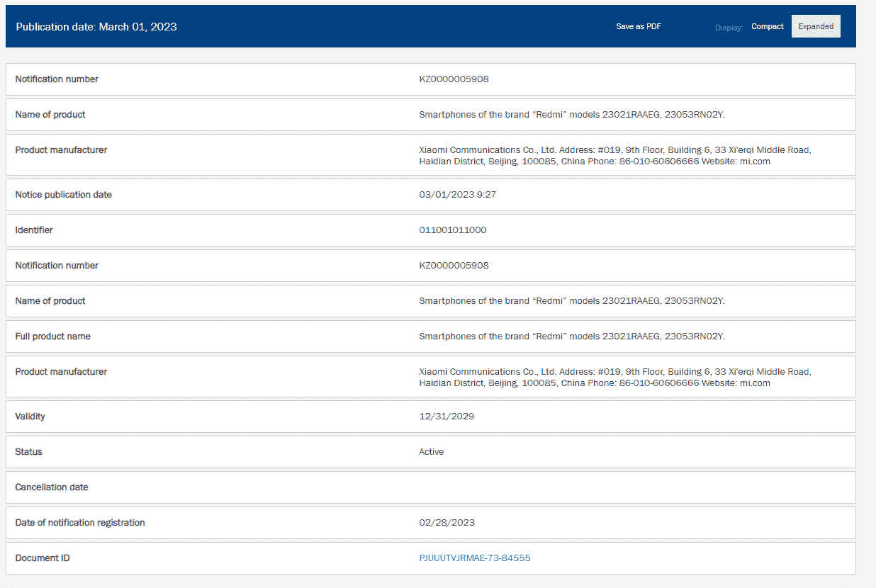Screen dimensions: 876x588
Task: Select the Expanded display option
Action: (x=815, y=27)
